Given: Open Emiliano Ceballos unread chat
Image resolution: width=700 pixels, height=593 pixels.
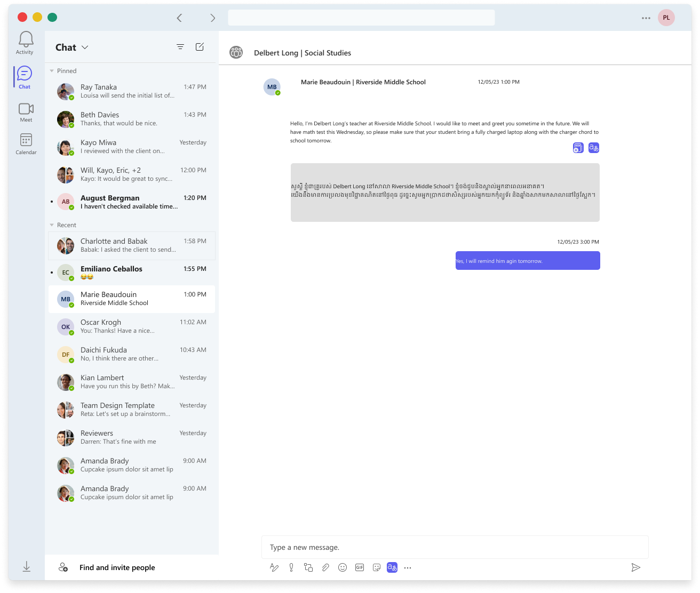Looking at the screenshot, I should [x=132, y=273].
